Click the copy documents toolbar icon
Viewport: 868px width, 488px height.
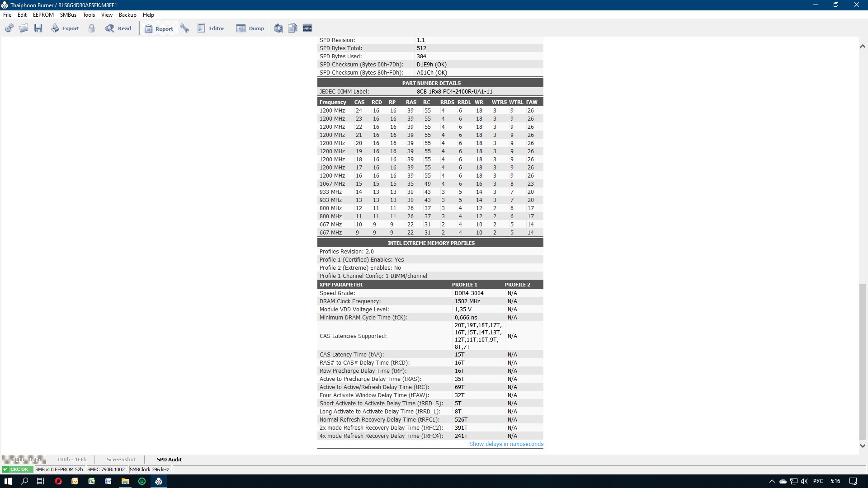[293, 28]
